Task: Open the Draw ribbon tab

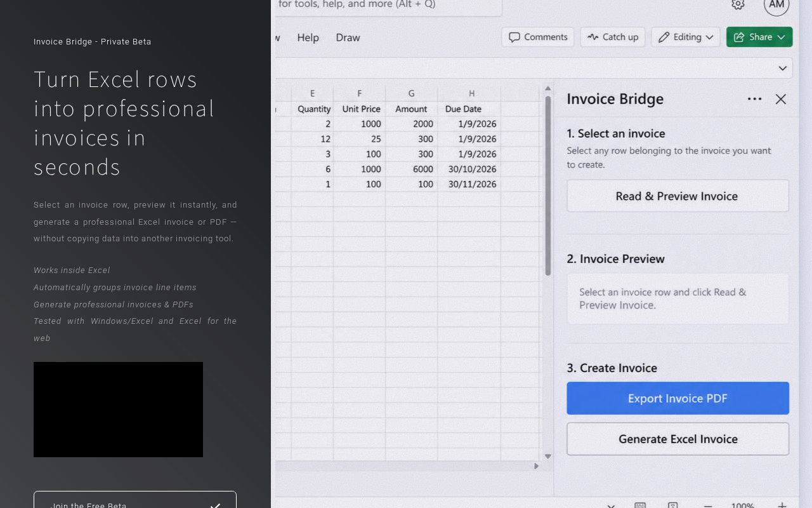Action: [x=348, y=37]
